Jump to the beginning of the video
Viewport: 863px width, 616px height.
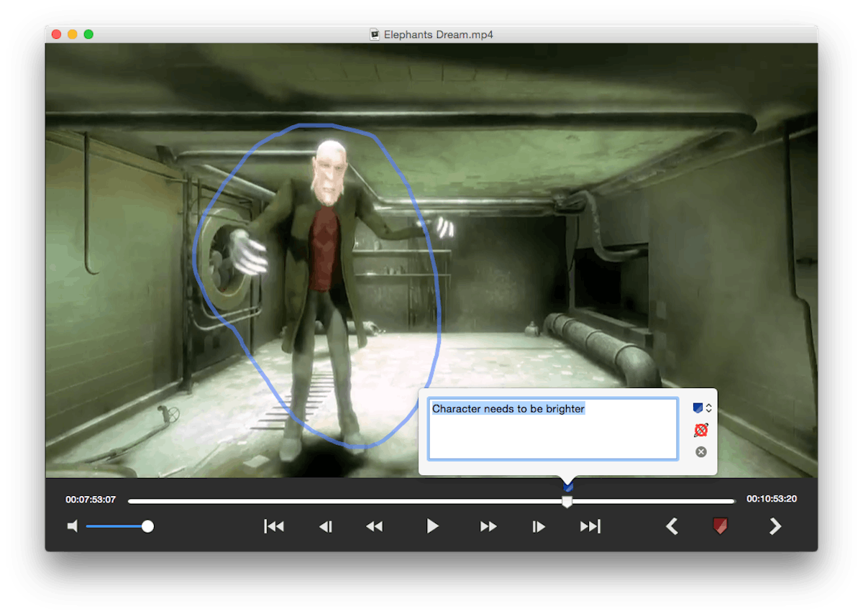point(274,527)
